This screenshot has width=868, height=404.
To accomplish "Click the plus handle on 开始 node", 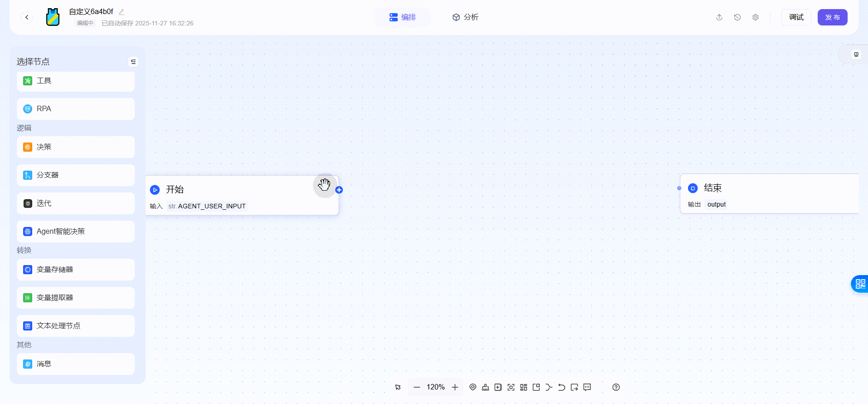I will (x=339, y=190).
